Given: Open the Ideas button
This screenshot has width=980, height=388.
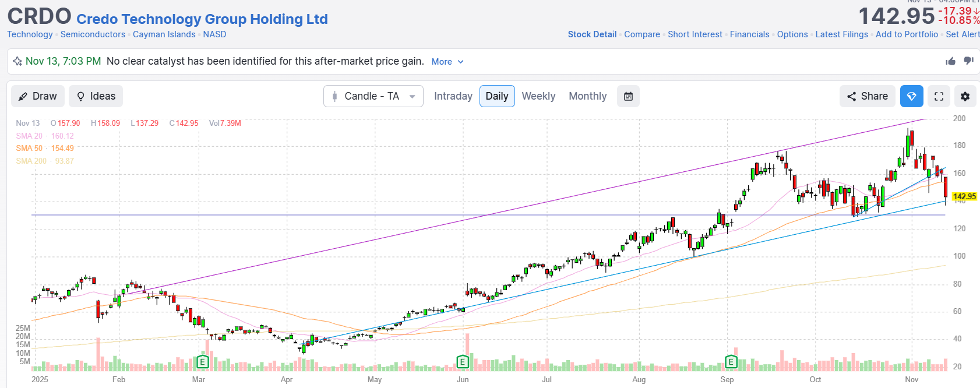Looking at the screenshot, I should coord(96,96).
